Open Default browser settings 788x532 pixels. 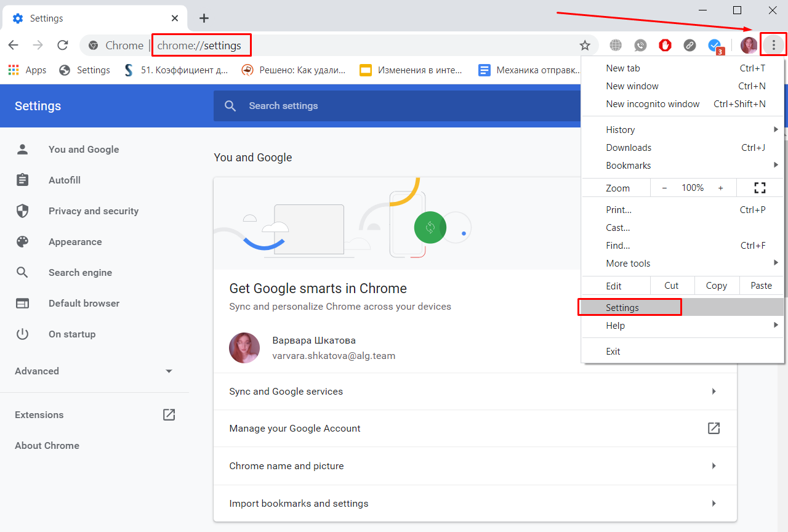coord(84,303)
